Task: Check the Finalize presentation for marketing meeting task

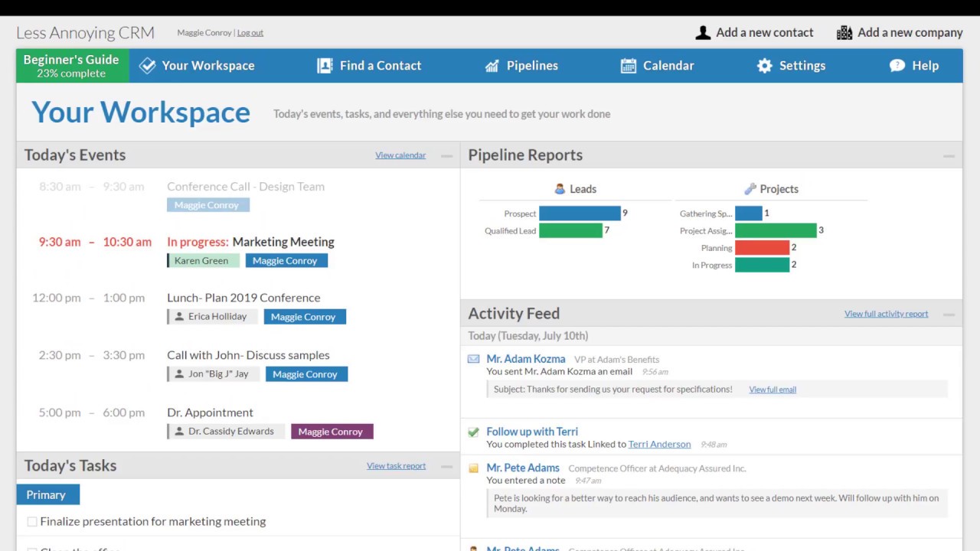Action: click(31, 521)
